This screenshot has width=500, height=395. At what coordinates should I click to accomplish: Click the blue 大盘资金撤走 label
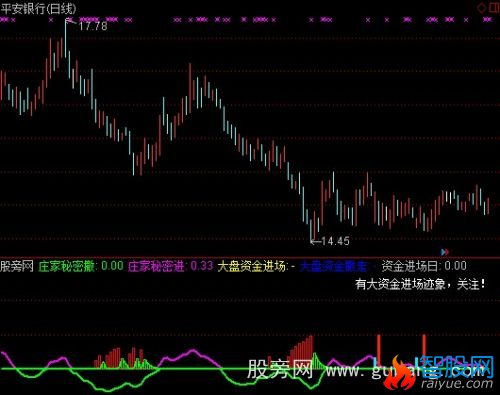[x=334, y=267]
